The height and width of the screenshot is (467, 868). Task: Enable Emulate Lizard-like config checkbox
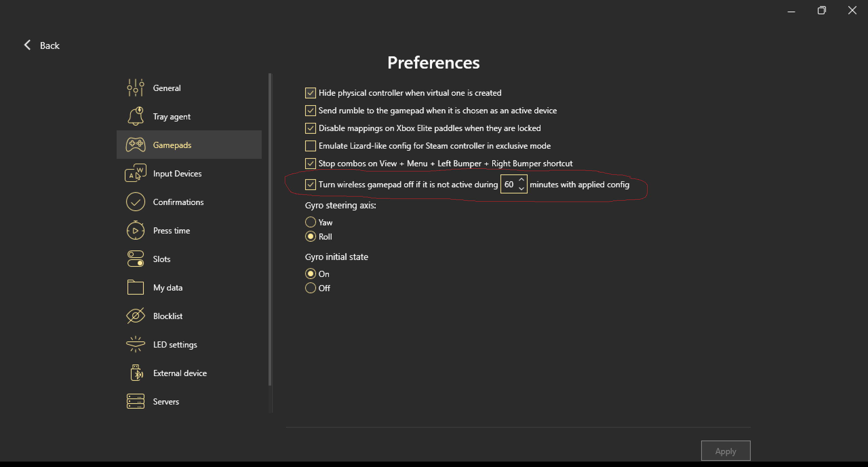point(310,146)
